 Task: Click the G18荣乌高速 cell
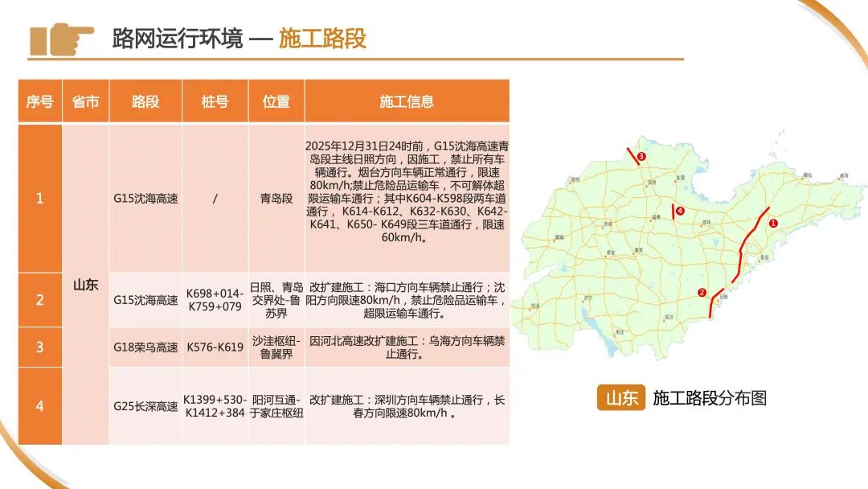coord(145,347)
